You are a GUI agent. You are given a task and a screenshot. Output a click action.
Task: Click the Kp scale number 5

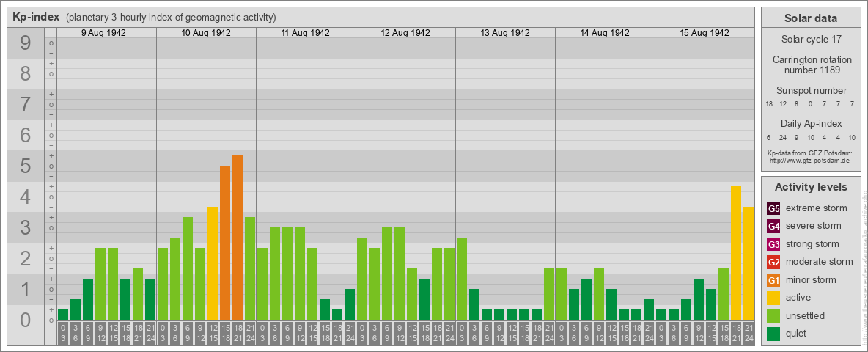coord(25,166)
